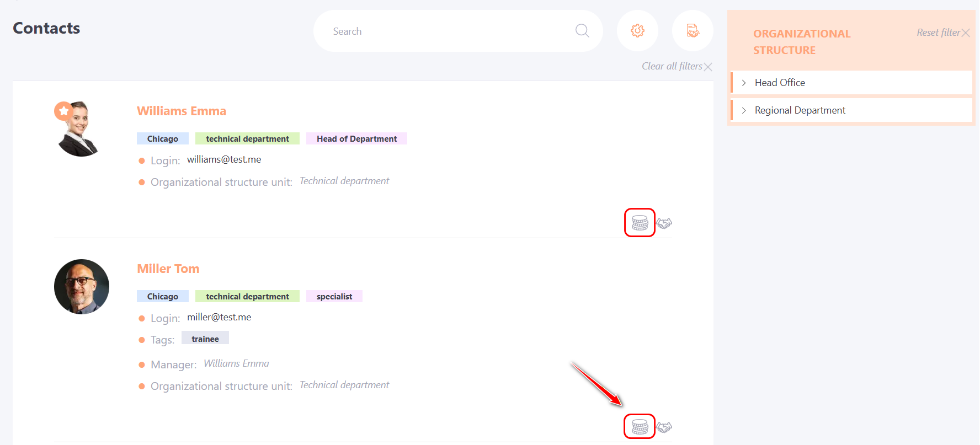
Task: Reset the organizational structure filter
Action: 942,33
